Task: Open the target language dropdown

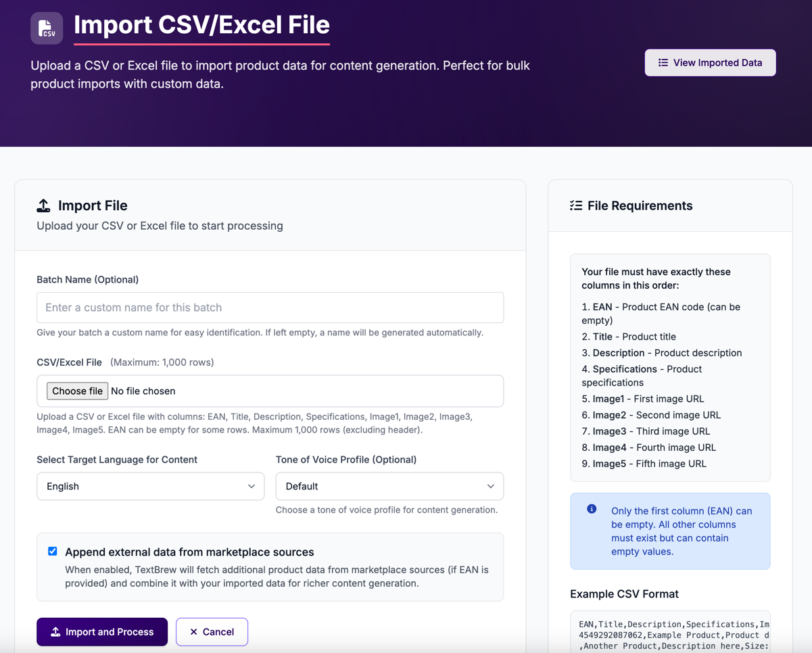Action: click(150, 486)
